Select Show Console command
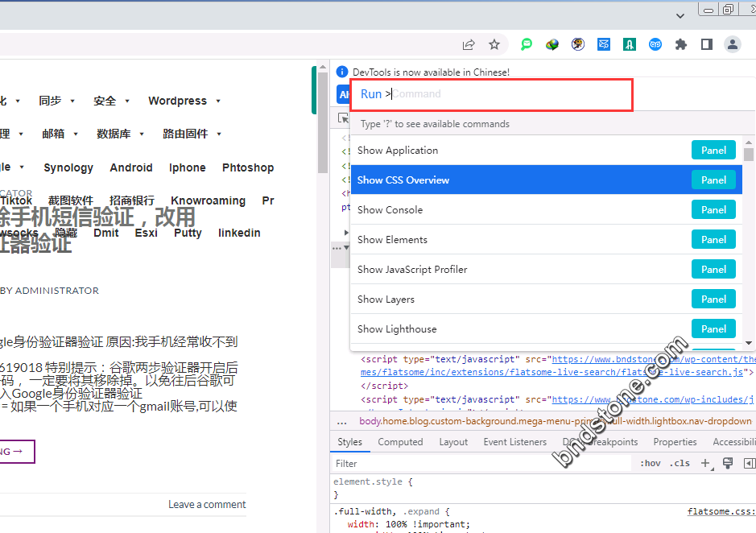Image resolution: width=756 pixels, height=533 pixels. click(390, 210)
